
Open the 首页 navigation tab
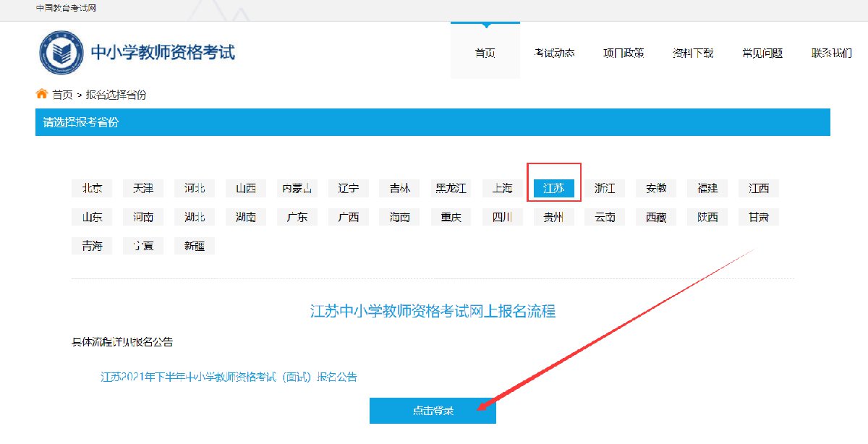pyautogui.click(x=485, y=53)
